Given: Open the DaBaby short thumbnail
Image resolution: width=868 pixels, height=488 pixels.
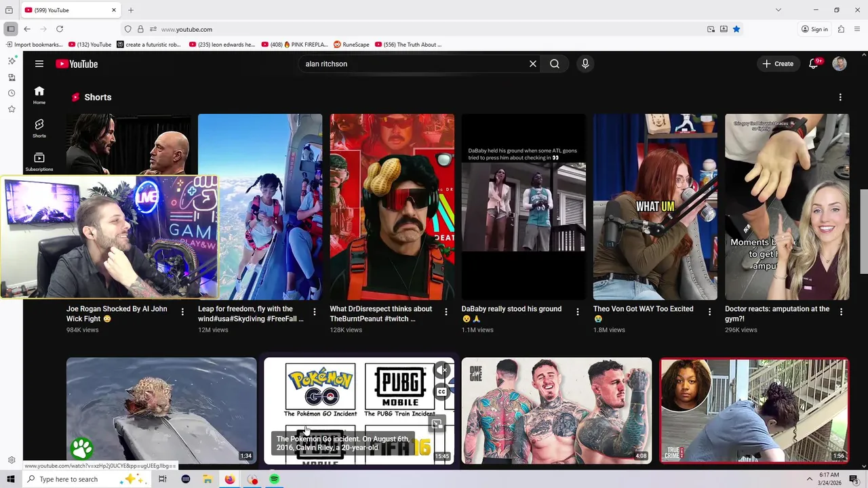Looking at the screenshot, I should 524,207.
